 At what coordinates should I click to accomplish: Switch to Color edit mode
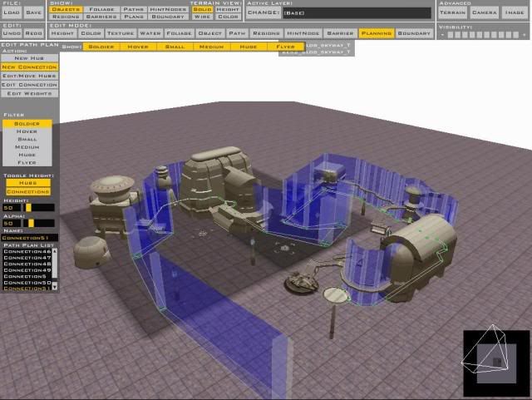coord(91,33)
